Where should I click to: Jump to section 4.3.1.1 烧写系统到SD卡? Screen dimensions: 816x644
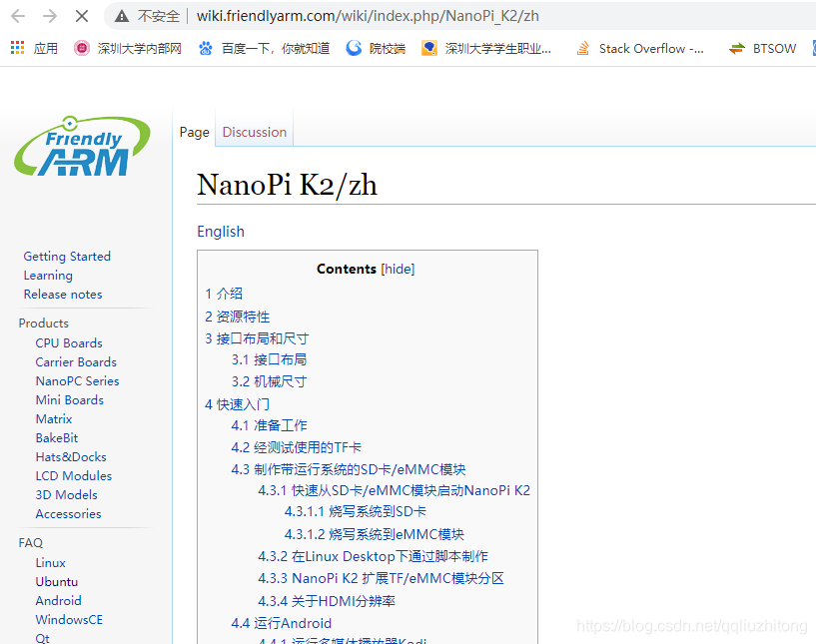pos(356,511)
